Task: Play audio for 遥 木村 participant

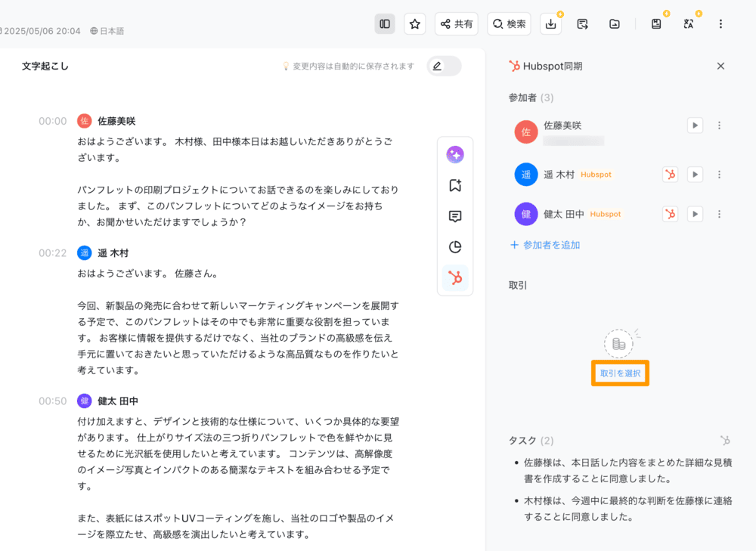Action: pos(695,175)
